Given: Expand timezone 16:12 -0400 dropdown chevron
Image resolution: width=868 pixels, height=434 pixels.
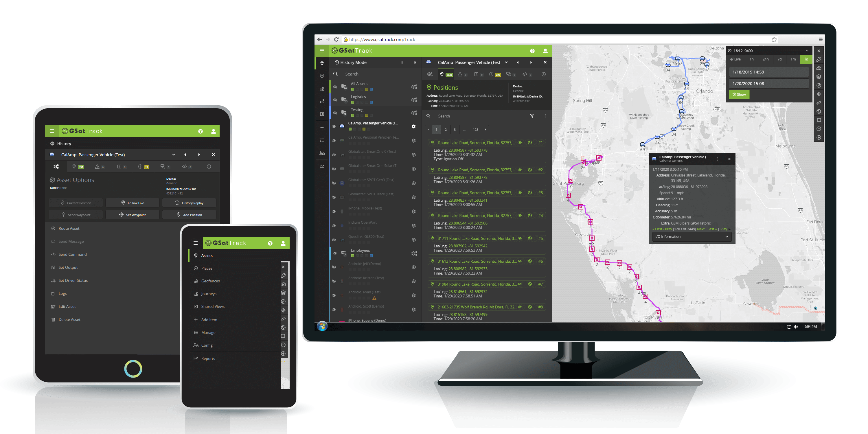Looking at the screenshot, I should pos(807,51).
